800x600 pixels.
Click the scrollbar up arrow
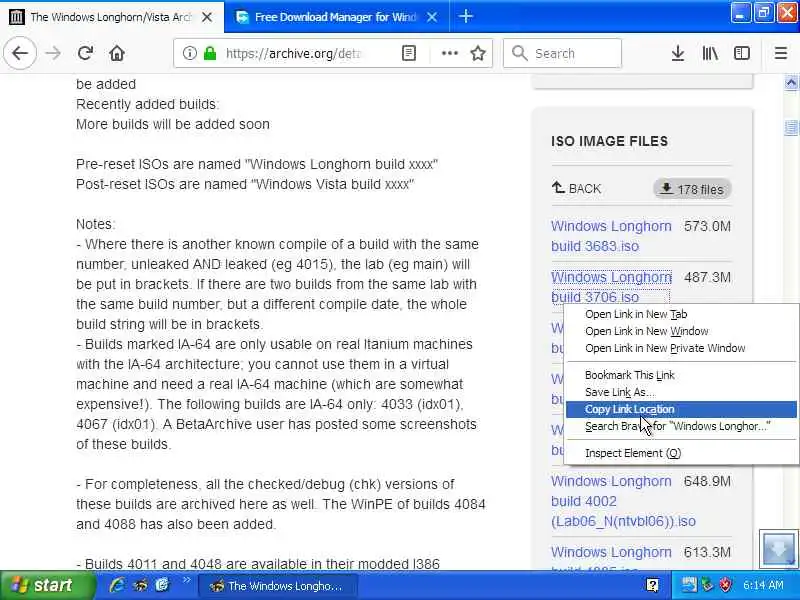click(791, 83)
